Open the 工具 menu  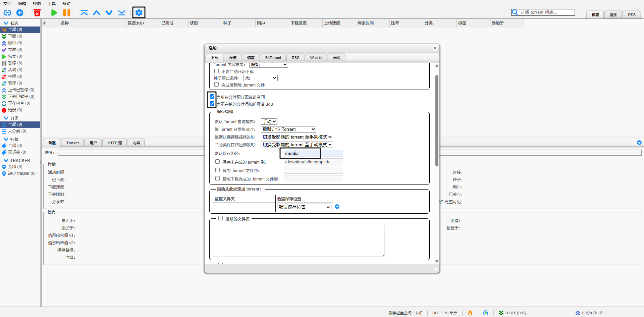point(52,3)
